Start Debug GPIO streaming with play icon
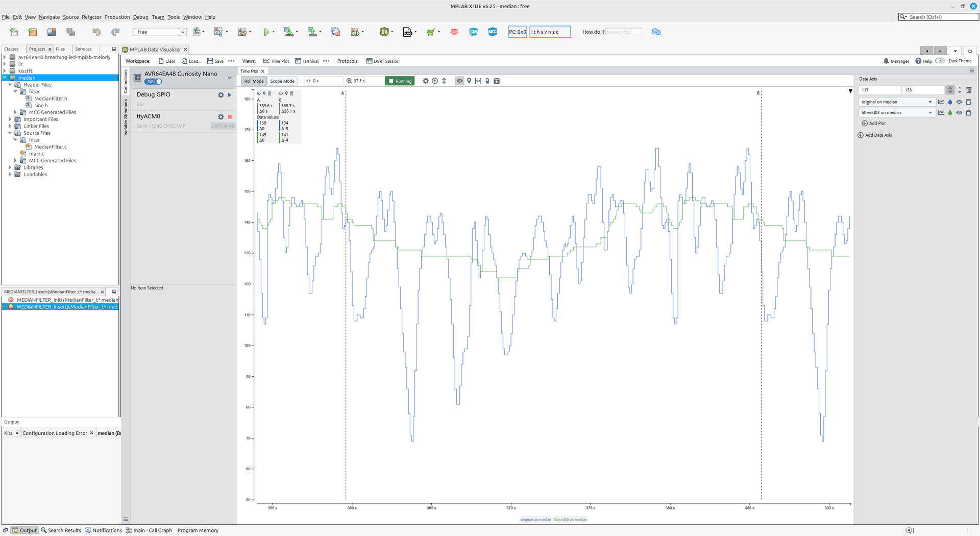 pyautogui.click(x=230, y=95)
